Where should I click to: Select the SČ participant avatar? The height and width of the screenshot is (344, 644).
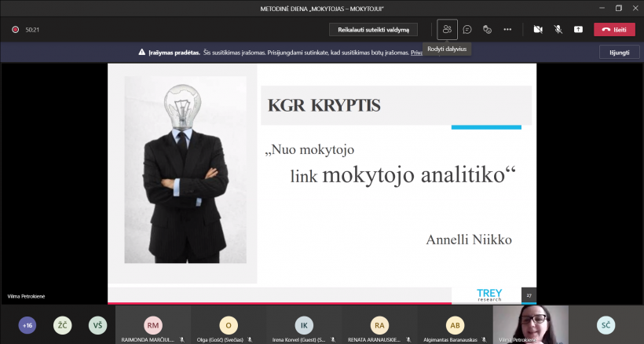point(606,325)
